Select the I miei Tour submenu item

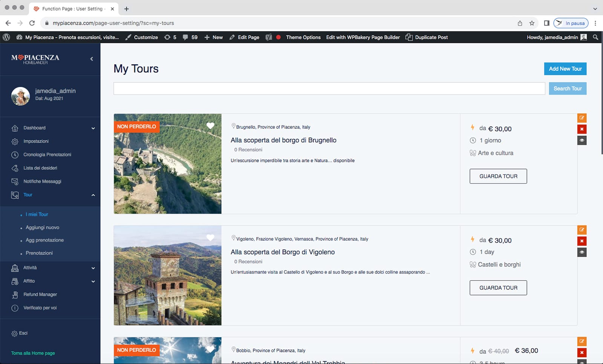37,214
